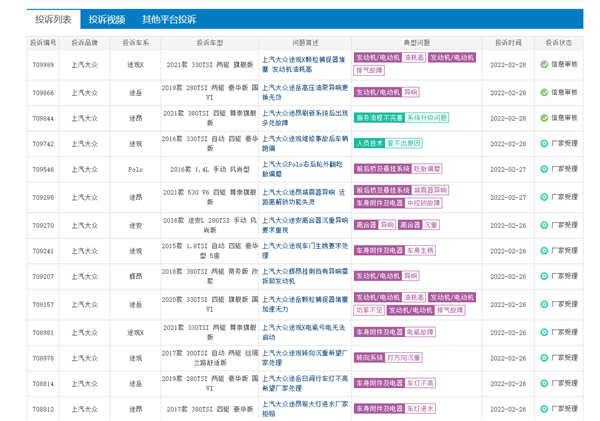Click the 车身生锈 tag in row 709241
Image resolution: width=600 pixels, height=421 pixels.
(420, 251)
